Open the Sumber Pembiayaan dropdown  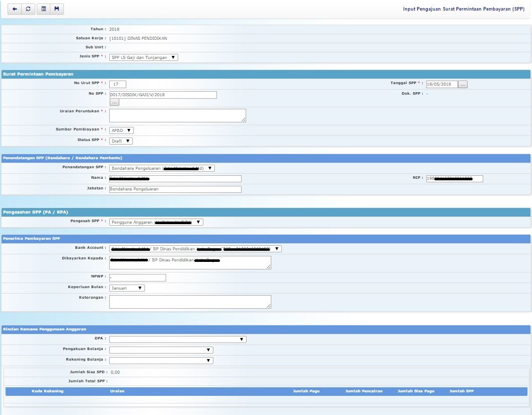pos(121,130)
